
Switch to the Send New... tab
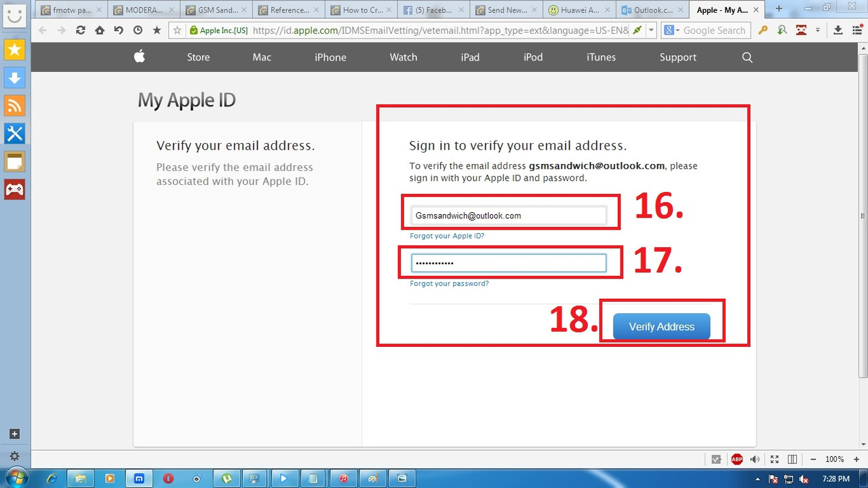pos(506,10)
